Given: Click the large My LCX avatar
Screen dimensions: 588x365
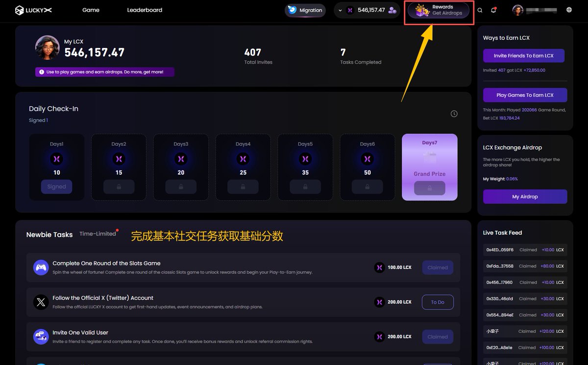Looking at the screenshot, I should click(x=47, y=48).
